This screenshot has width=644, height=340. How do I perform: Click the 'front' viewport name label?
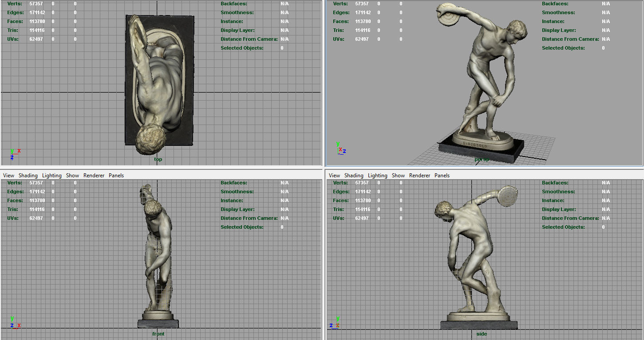click(158, 334)
